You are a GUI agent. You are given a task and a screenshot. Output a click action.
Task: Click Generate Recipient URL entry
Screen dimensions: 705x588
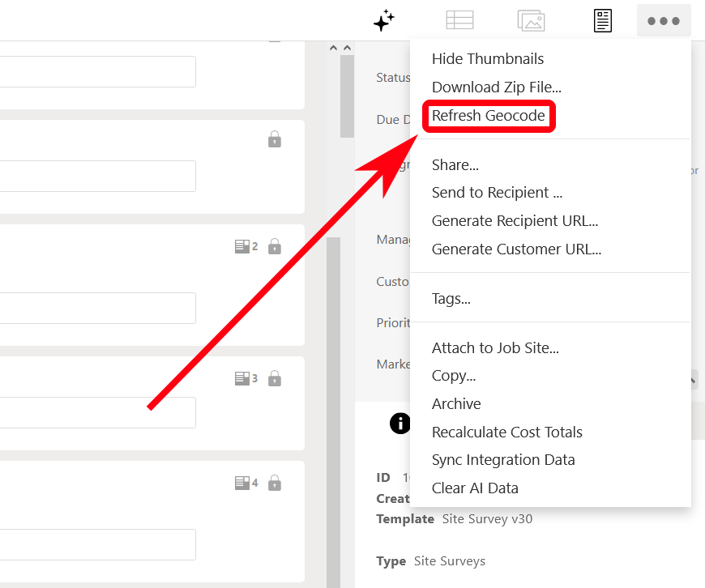pyautogui.click(x=515, y=221)
